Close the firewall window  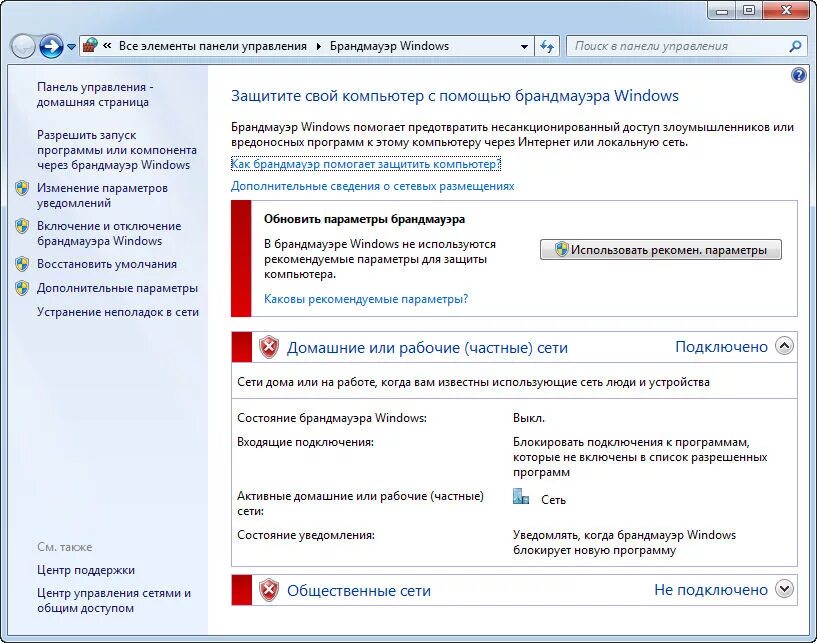click(x=787, y=10)
